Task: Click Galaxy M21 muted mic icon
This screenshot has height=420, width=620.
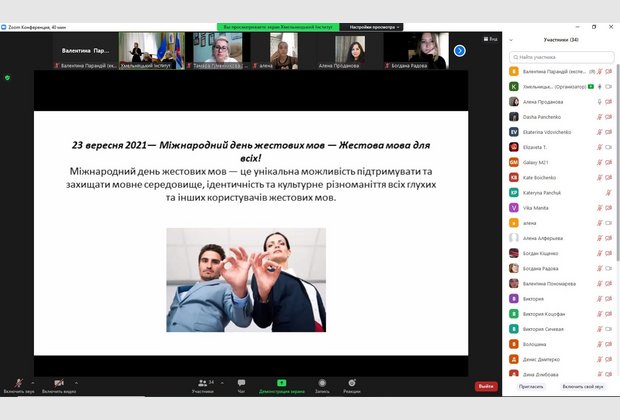Action: (x=600, y=162)
